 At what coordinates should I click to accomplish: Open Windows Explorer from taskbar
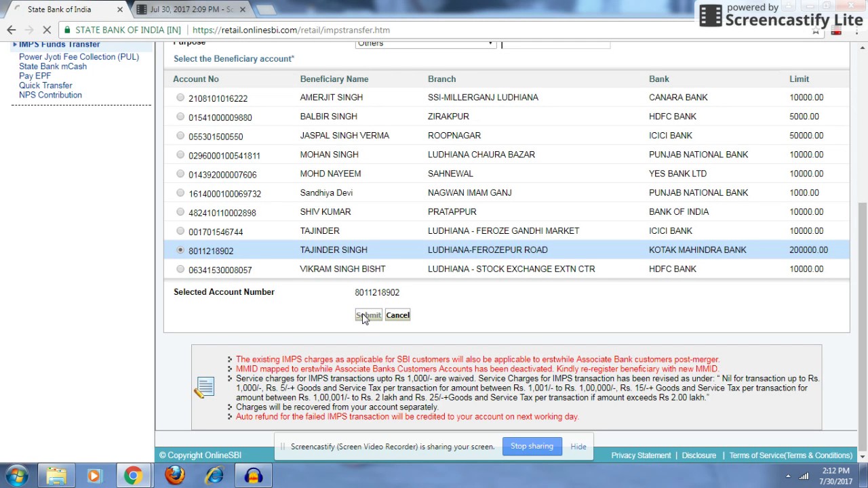point(56,476)
